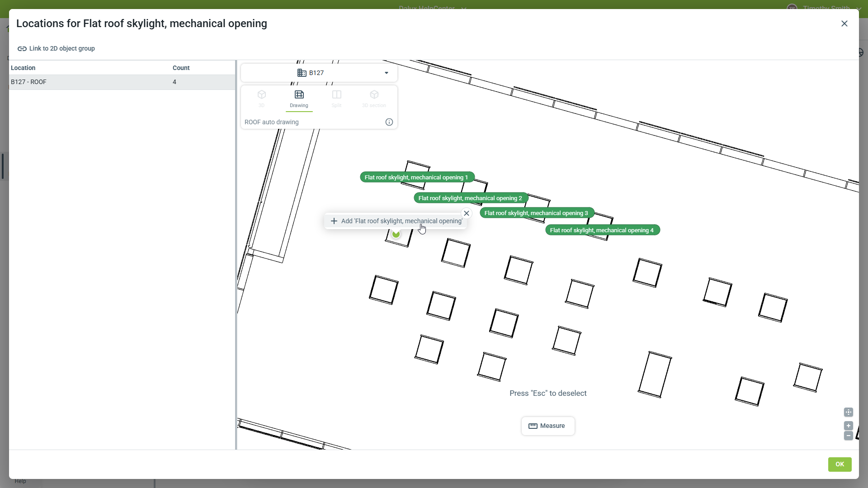
Task: Dismiss the add skylight popup
Action: pos(467,213)
